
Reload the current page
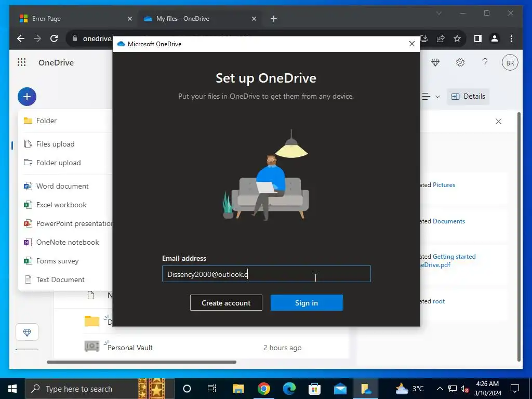[54, 38]
